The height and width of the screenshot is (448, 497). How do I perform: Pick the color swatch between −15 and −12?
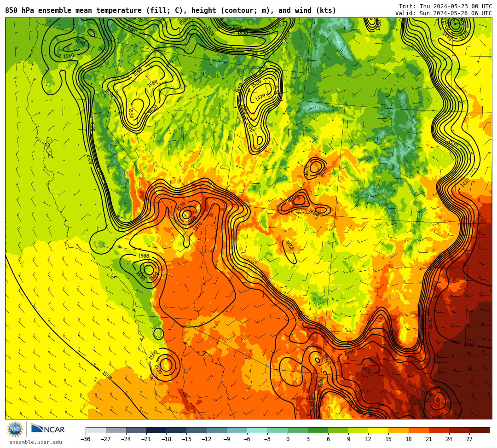[197, 430]
